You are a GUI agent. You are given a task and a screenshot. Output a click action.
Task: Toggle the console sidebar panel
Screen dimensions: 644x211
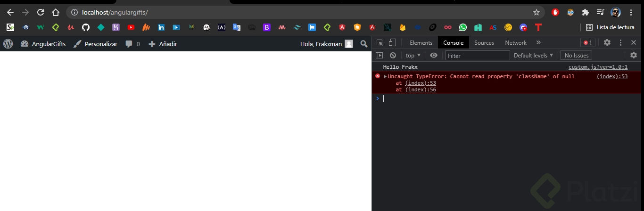(x=379, y=56)
